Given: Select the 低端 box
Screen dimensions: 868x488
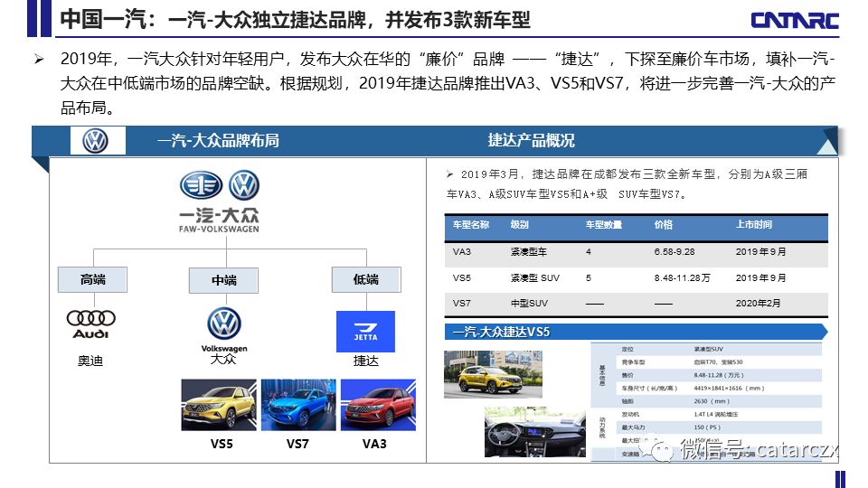Looking at the screenshot, I should [366, 280].
